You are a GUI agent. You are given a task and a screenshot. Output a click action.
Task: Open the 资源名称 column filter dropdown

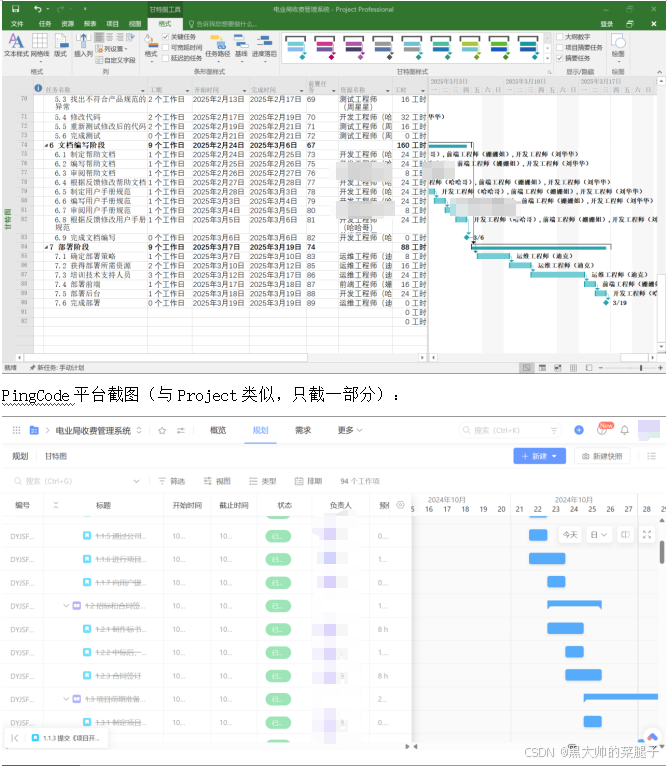[x=387, y=91]
